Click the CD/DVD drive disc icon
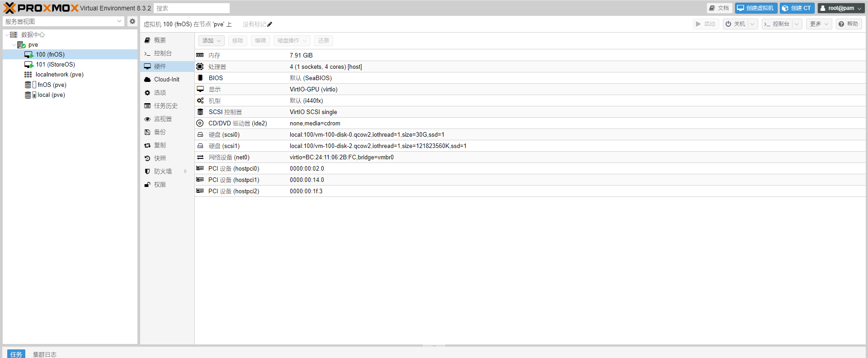 200,123
